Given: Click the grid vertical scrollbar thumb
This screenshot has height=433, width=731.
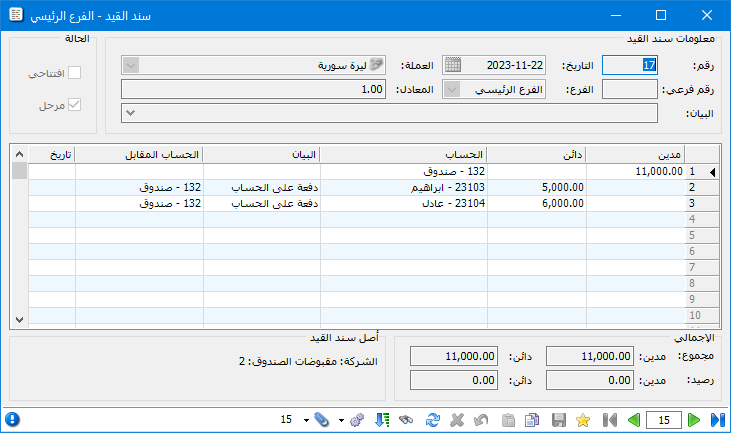Looking at the screenshot, I should pyautogui.click(x=19, y=171).
